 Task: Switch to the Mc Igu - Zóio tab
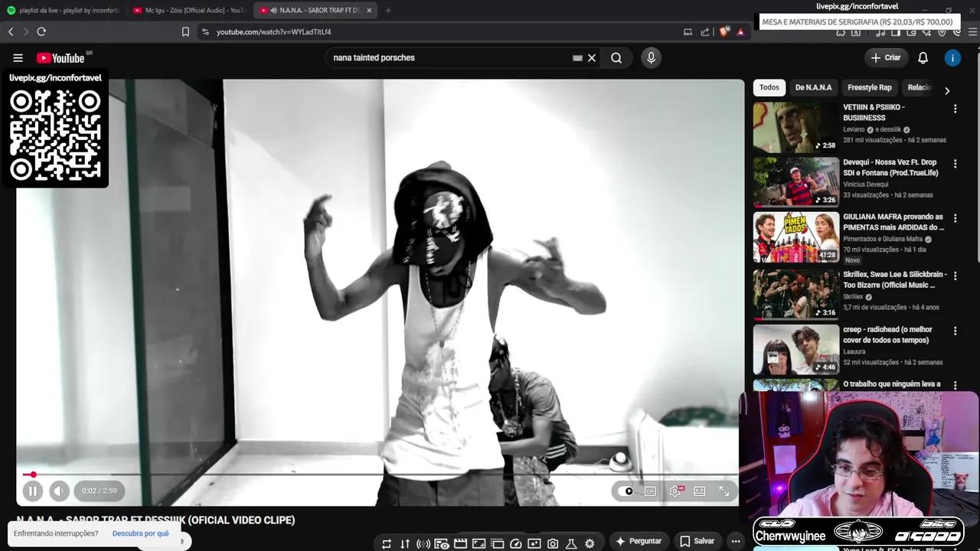point(188,10)
